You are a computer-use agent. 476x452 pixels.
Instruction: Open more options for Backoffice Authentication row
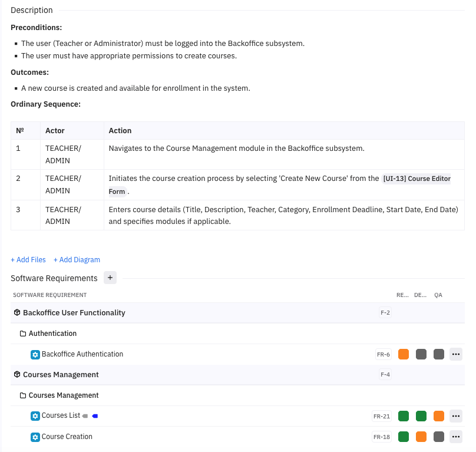click(455, 354)
